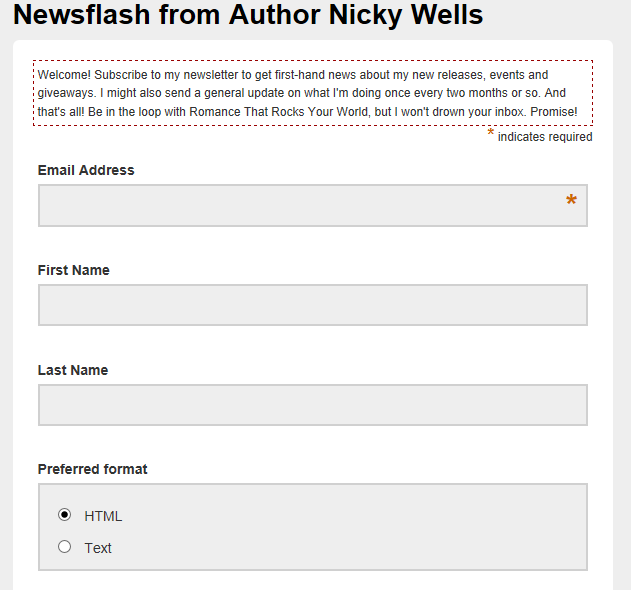Click the 'HTML' option label text

(103, 516)
